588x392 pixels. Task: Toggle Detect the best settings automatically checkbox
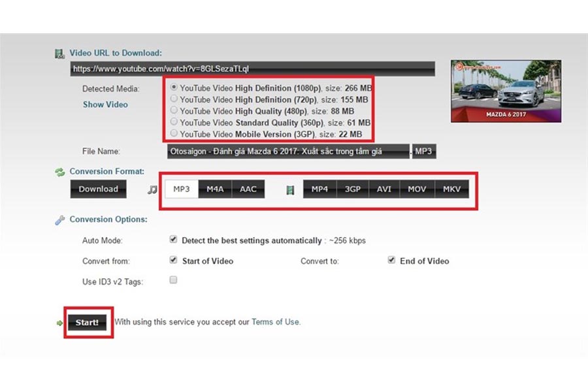(x=173, y=239)
